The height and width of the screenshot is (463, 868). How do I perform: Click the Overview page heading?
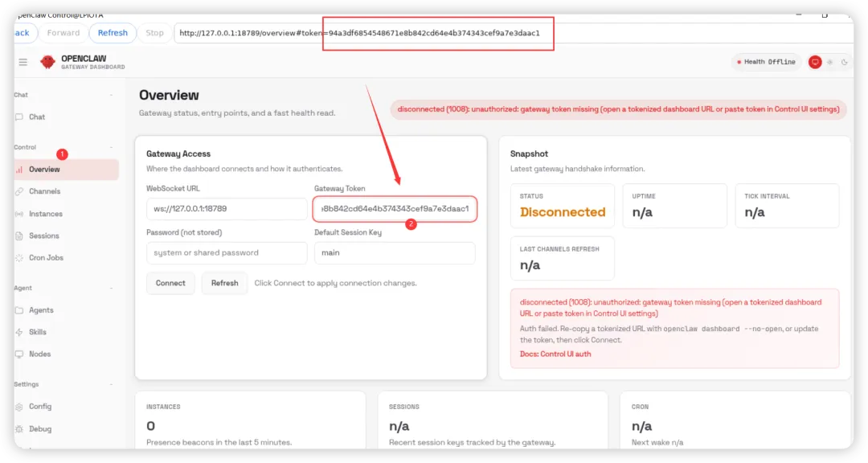pos(169,96)
